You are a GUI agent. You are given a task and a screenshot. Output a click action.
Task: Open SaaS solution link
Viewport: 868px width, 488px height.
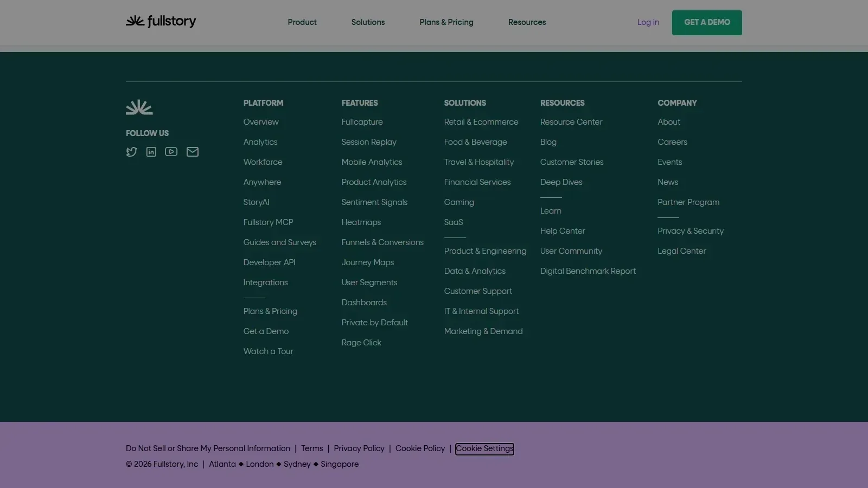[454, 222]
